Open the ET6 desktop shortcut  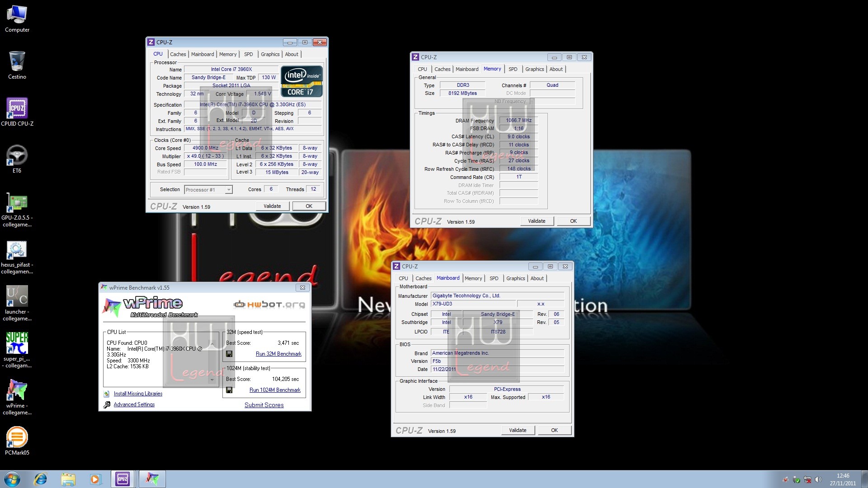(17, 159)
